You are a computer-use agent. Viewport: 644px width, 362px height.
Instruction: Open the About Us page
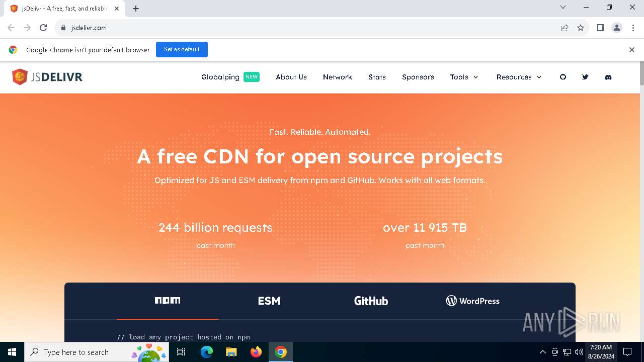point(291,77)
